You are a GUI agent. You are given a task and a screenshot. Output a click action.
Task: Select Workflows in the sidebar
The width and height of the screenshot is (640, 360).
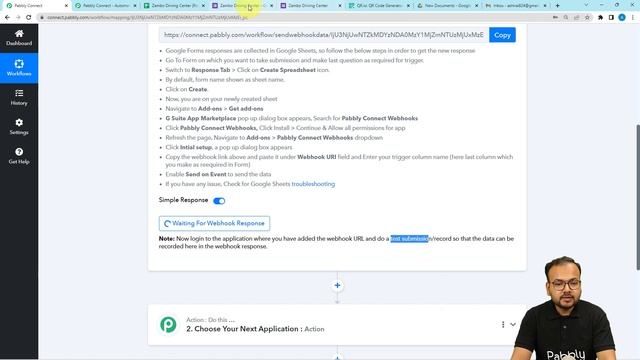(19, 68)
